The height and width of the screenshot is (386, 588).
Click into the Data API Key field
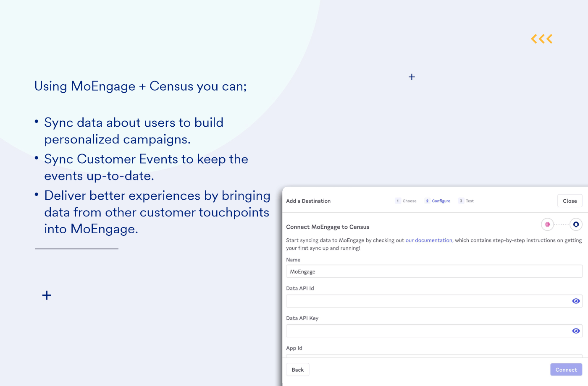[434, 331]
